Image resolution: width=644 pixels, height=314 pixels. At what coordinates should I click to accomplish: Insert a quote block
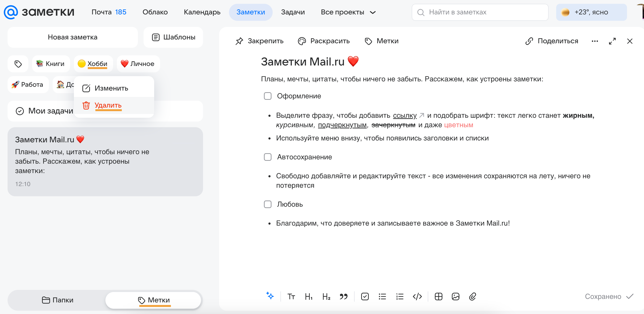[x=344, y=297]
